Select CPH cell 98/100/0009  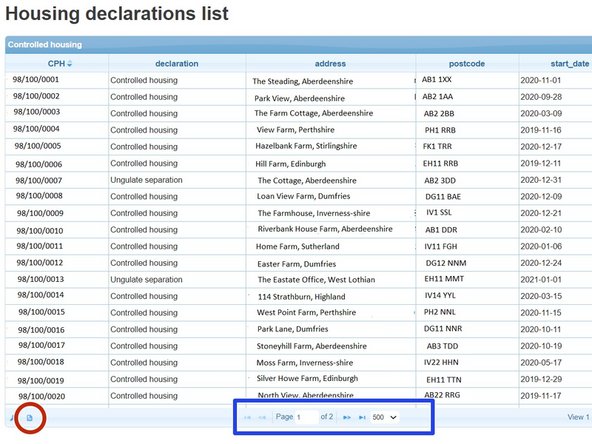click(x=40, y=213)
